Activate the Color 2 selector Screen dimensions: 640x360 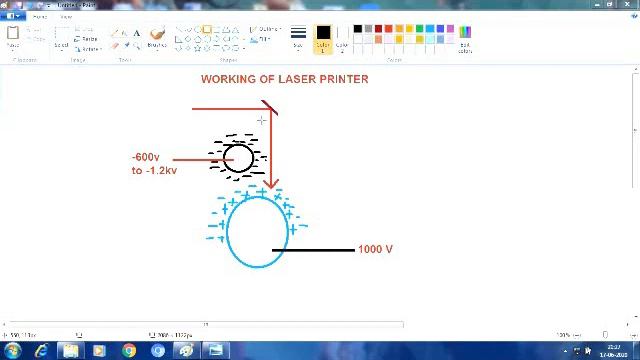(342, 39)
